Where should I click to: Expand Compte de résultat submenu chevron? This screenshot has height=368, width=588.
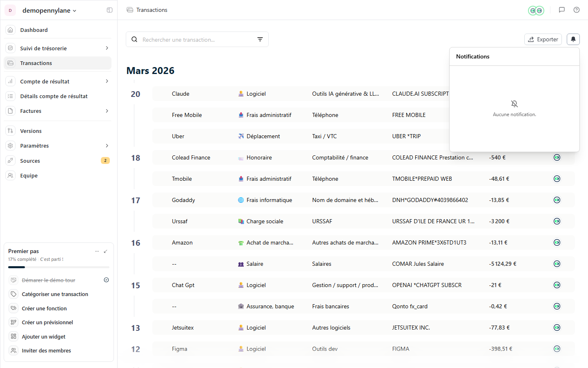click(107, 81)
